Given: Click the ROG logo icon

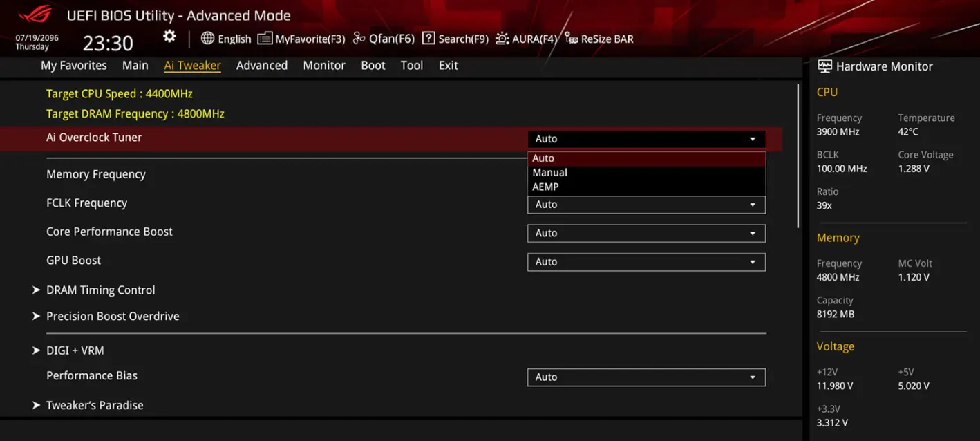Looking at the screenshot, I should click(35, 15).
